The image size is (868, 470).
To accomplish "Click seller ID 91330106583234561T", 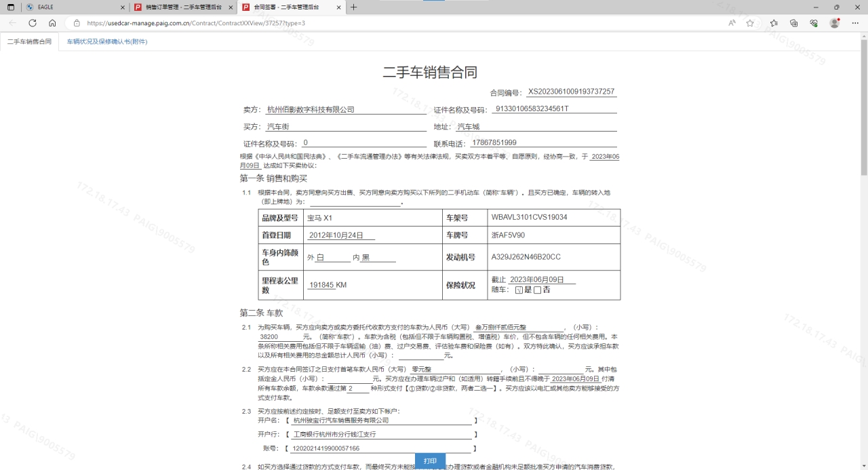I will (x=532, y=109).
